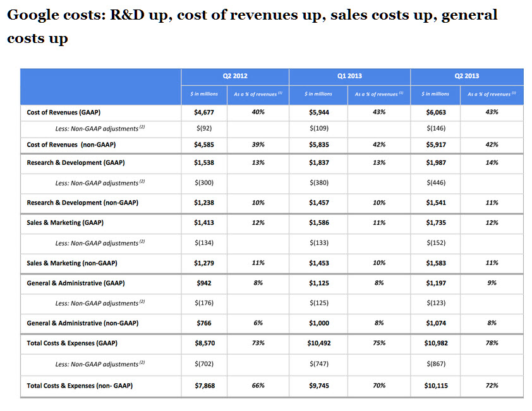
Task: Click the Google costs article headline
Action: pyautogui.click(x=253, y=27)
